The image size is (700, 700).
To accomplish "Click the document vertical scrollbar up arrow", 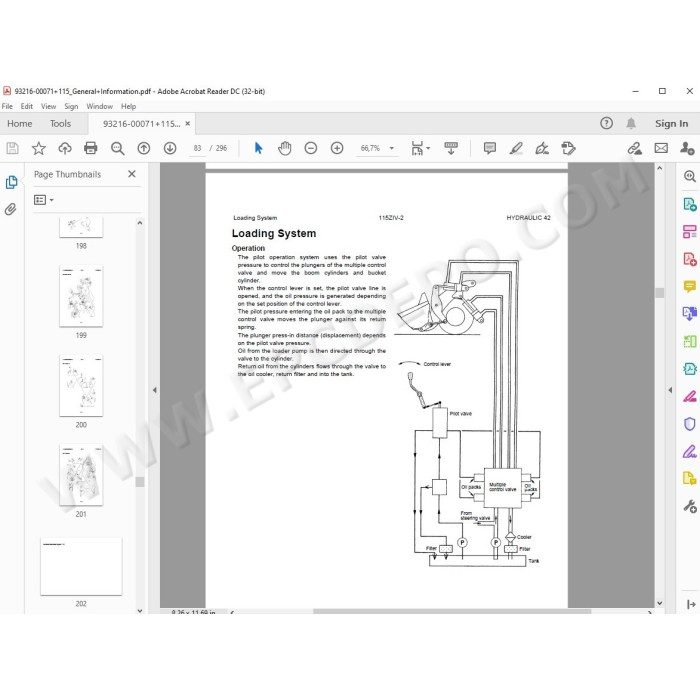I will [x=660, y=168].
